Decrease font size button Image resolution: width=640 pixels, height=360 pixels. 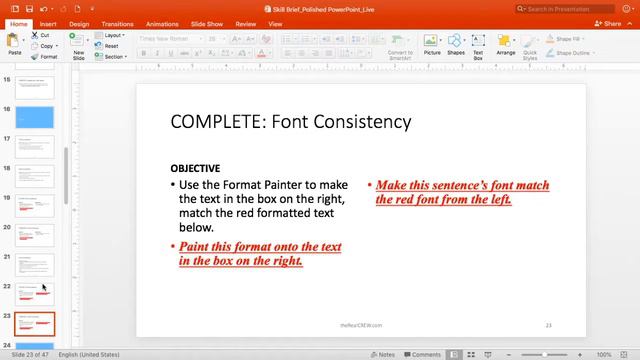(250, 39)
